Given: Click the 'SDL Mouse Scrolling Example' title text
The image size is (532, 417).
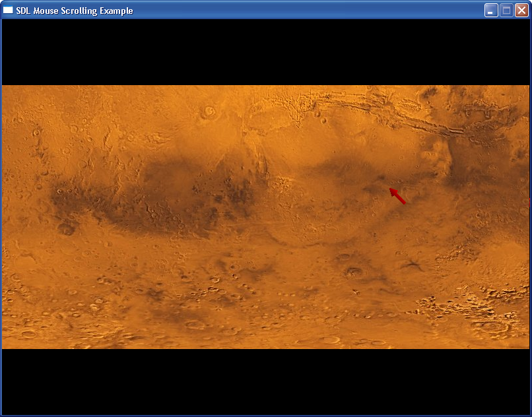Looking at the screenshot, I should pyautogui.click(x=75, y=11).
